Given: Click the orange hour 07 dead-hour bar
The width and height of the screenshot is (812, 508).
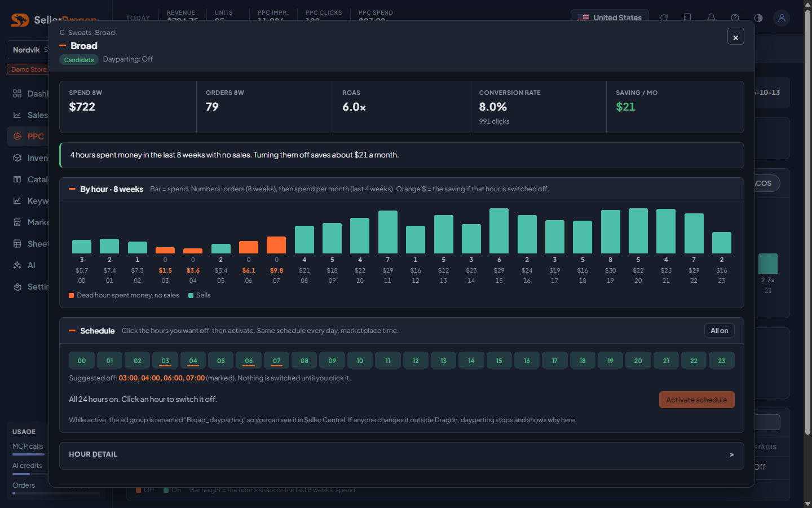Looking at the screenshot, I should [x=276, y=245].
